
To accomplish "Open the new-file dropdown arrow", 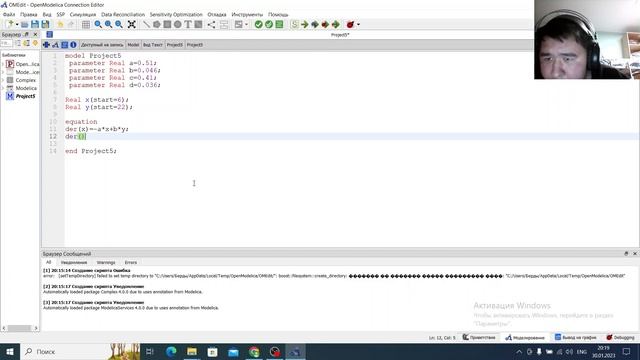I will [x=17, y=24].
